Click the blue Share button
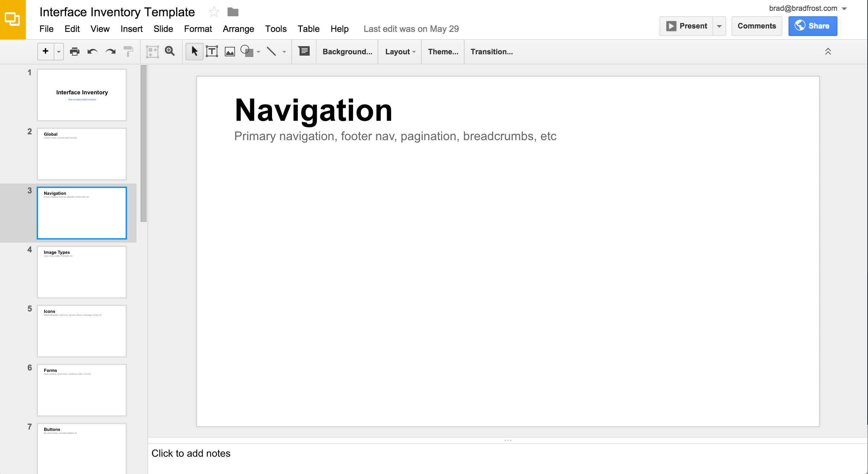Image resolution: width=868 pixels, height=474 pixels. 812,26
